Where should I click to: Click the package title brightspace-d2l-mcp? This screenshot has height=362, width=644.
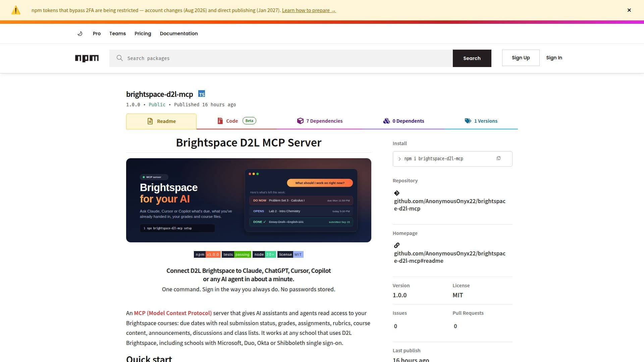160,94
